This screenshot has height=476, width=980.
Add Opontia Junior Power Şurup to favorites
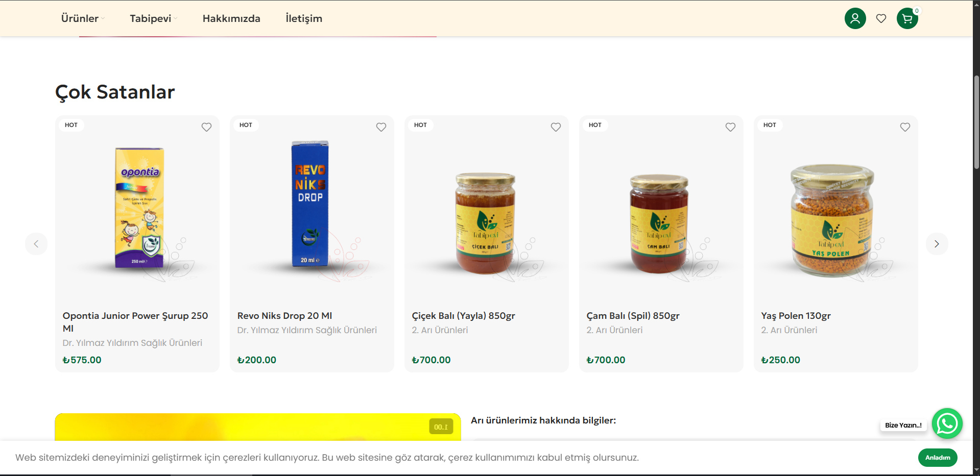pyautogui.click(x=206, y=127)
